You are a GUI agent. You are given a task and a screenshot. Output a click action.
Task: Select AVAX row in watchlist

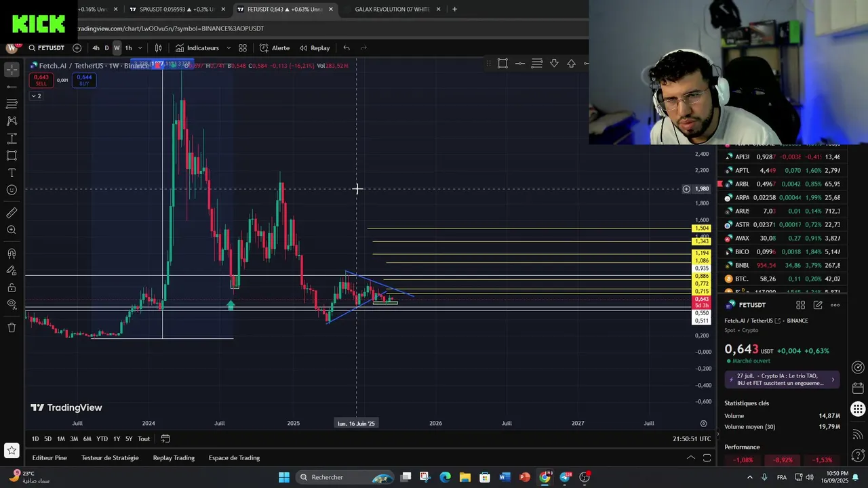pos(783,239)
